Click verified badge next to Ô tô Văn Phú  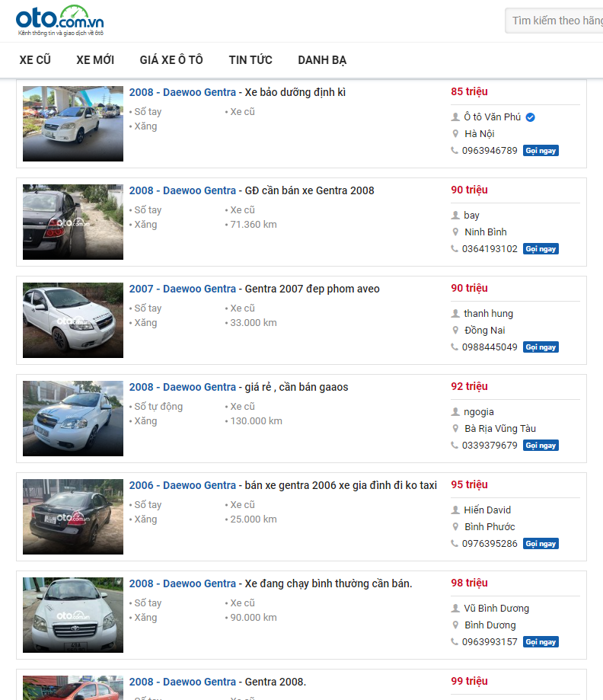pyautogui.click(x=530, y=117)
